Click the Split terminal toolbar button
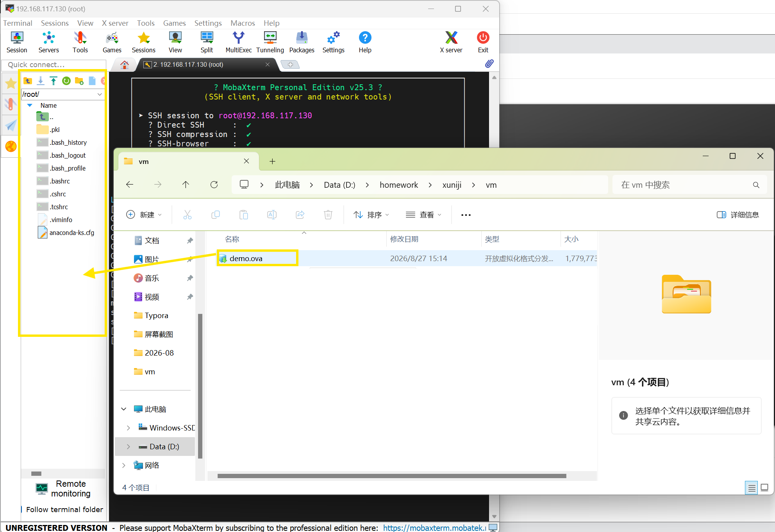This screenshot has width=775, height=532. [207, 42]
